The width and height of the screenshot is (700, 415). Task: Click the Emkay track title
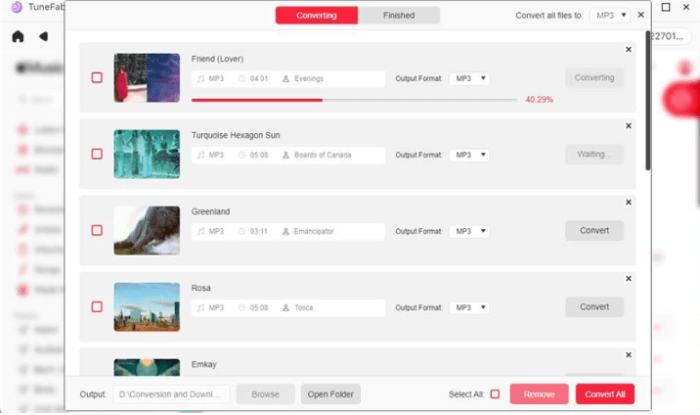point(204,364)
